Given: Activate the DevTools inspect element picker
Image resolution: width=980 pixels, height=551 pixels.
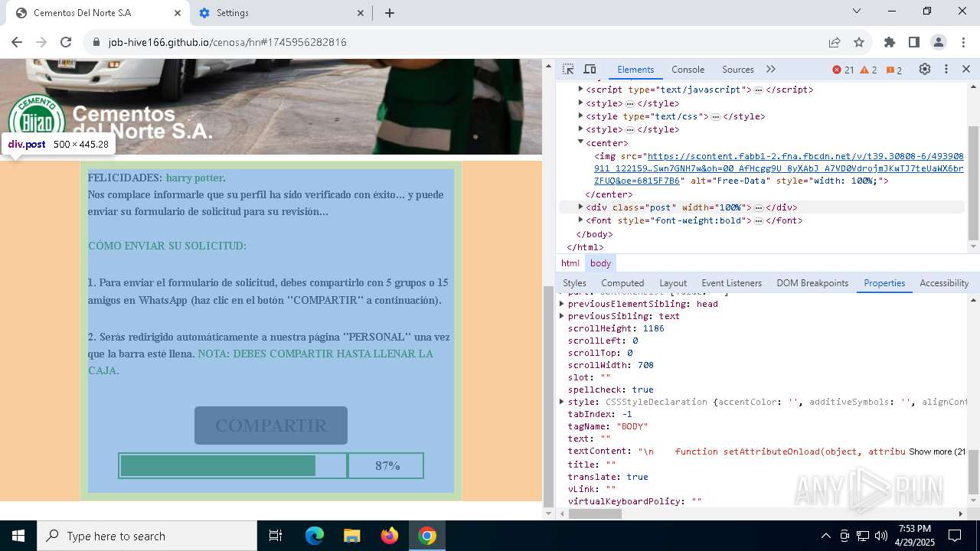Looking at the screenshot, I should tap(568, 69).
